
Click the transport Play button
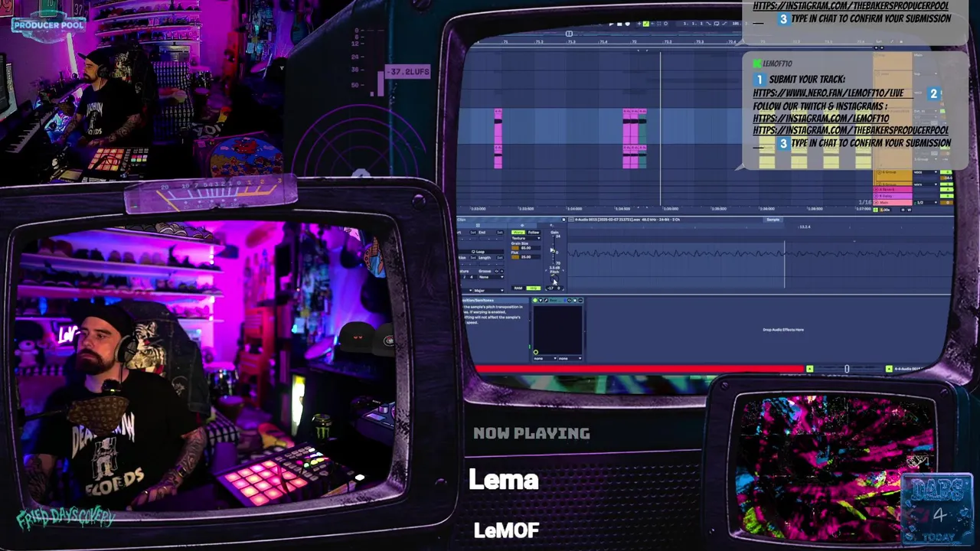click(612, 24)
